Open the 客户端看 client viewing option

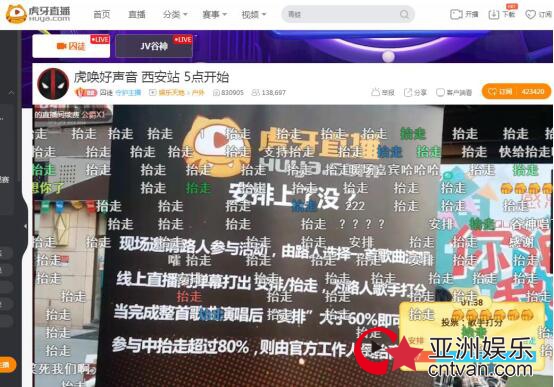[x=454, y=92]
